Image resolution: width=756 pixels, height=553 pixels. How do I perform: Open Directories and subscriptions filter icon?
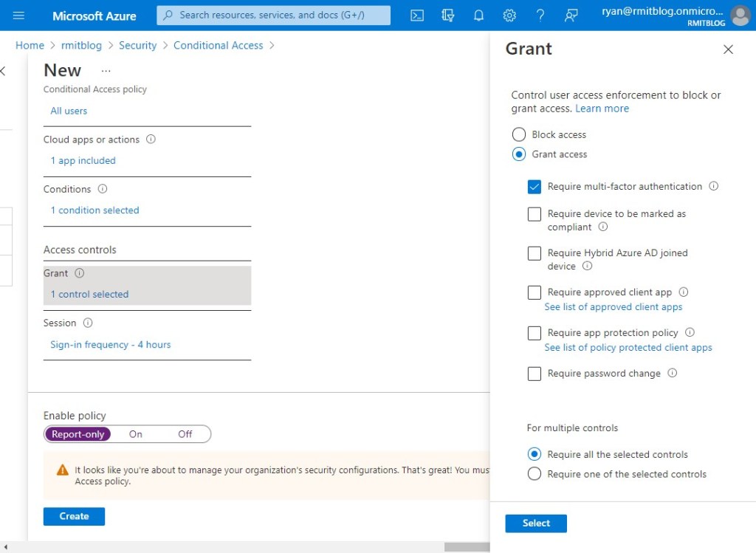[448, 16]
